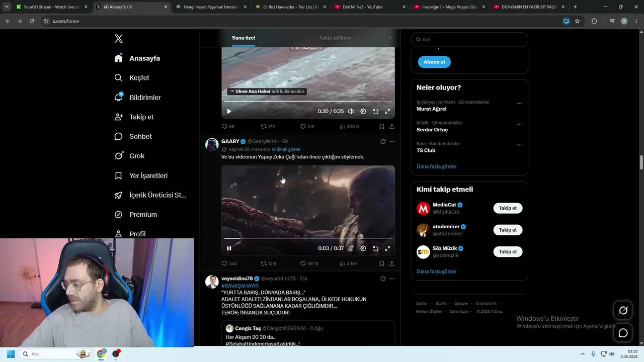
Task: Open Sohbet messages in sidebar
Action: (x=133, y=137)
